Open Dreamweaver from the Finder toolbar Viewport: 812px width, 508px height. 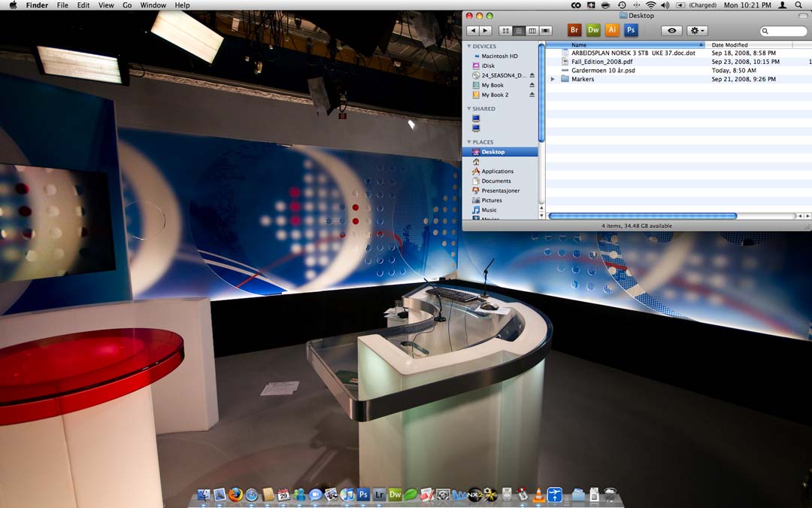[593, 30]
